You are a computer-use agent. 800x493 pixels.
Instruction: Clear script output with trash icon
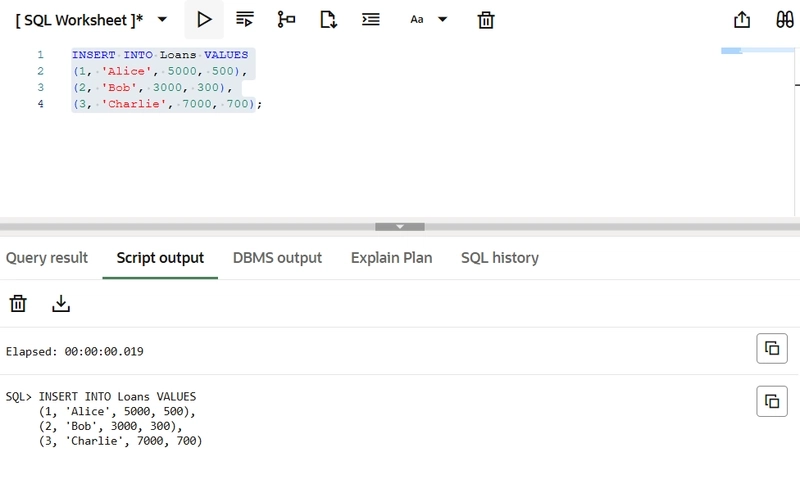click(18, 303)
